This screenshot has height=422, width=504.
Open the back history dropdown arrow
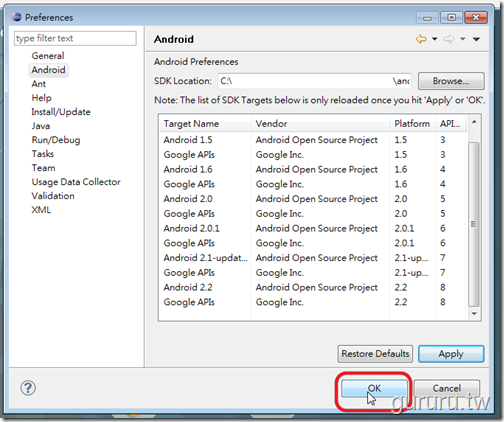click(435, 39)
